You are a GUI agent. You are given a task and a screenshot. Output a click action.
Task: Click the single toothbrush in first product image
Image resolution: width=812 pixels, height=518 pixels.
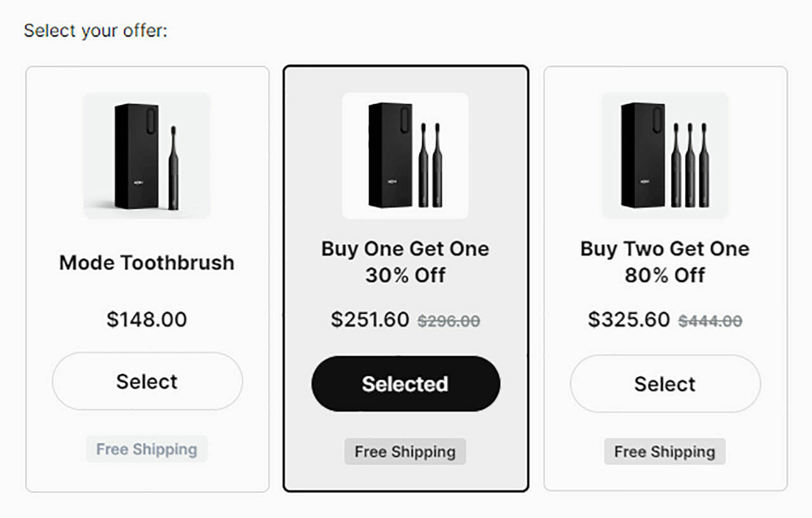173,167
